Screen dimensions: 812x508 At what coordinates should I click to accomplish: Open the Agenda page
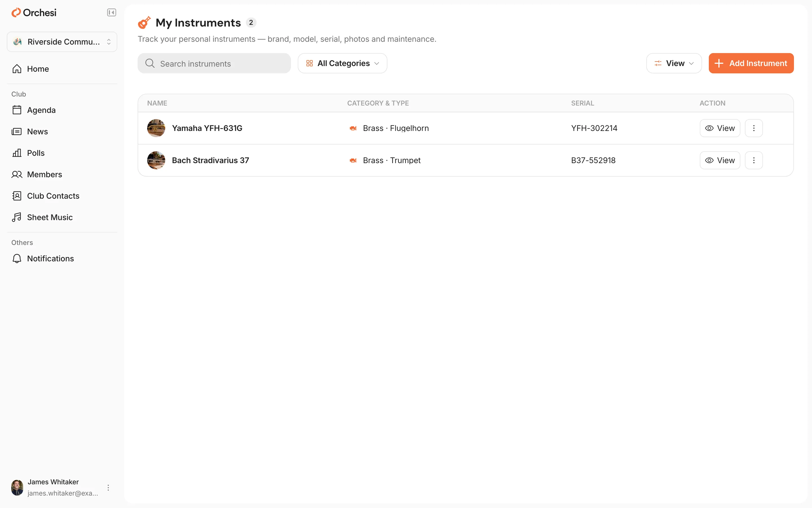(x=62, y=110)
